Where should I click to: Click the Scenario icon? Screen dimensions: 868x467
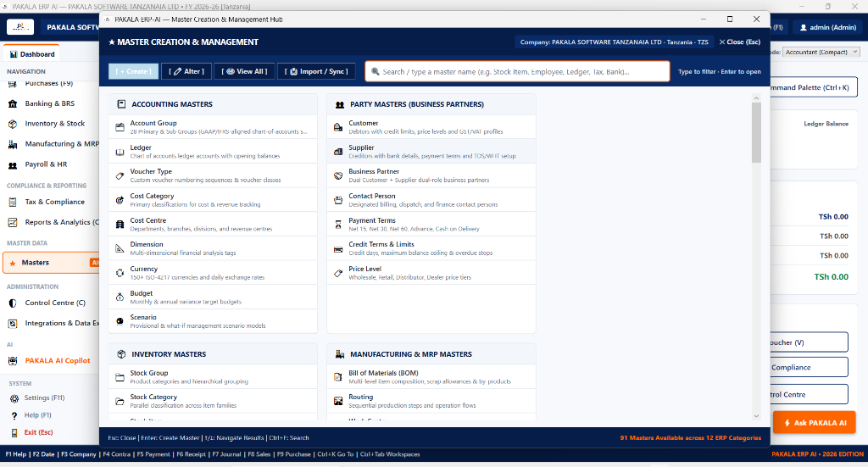point(120,321)
